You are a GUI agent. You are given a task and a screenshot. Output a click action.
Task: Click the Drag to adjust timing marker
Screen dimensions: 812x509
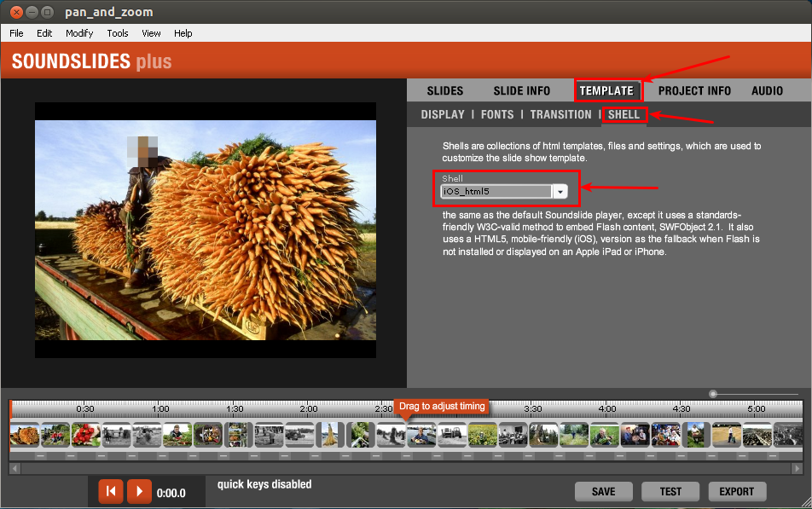coord(441,407)
